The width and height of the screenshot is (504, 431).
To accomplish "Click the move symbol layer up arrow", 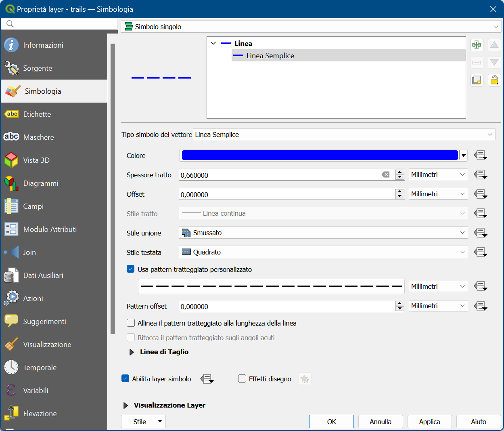I will 494,45.
